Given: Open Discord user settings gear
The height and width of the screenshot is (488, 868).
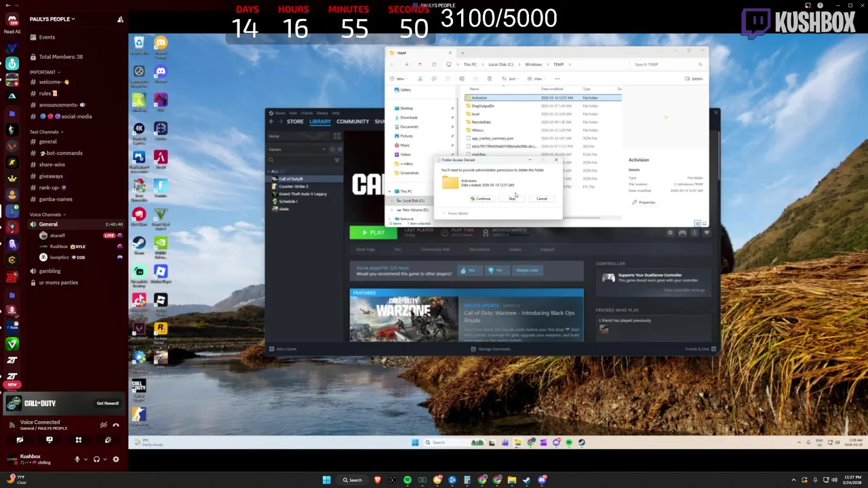Looking at the screenshot, I should click(116, 459).
